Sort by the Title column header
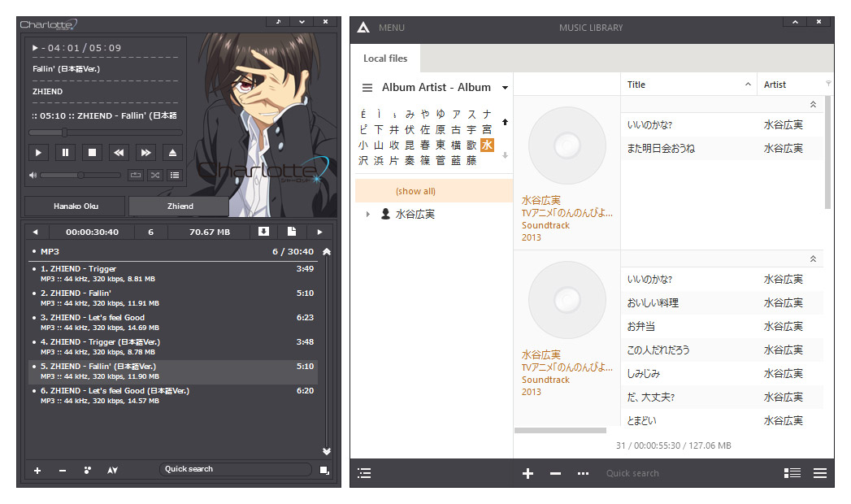The width and height of the screenshot is (851, 504). point(688,85)
